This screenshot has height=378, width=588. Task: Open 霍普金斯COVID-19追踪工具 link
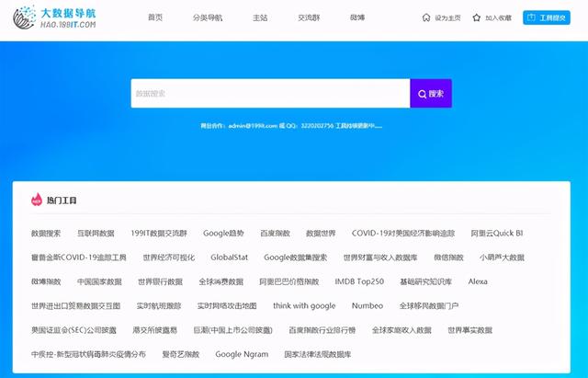(x=78, y=258)
